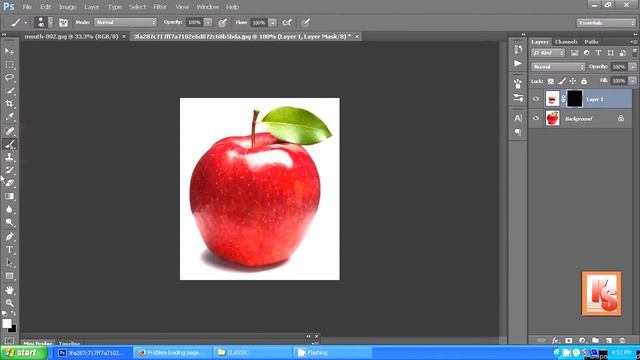Open brush Mode dropdown in options bar

click(125, 22)
